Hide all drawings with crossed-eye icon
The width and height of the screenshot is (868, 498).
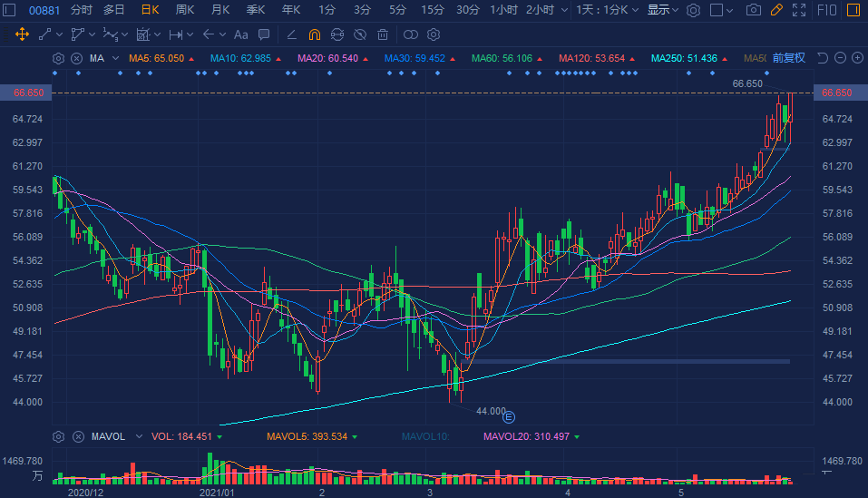click(360, 34)
